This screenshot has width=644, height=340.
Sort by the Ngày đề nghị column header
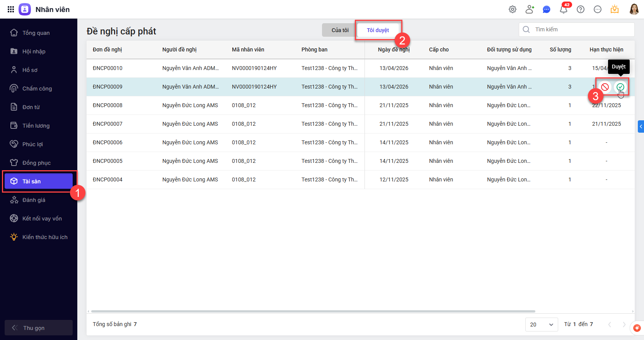pos(394,50)
